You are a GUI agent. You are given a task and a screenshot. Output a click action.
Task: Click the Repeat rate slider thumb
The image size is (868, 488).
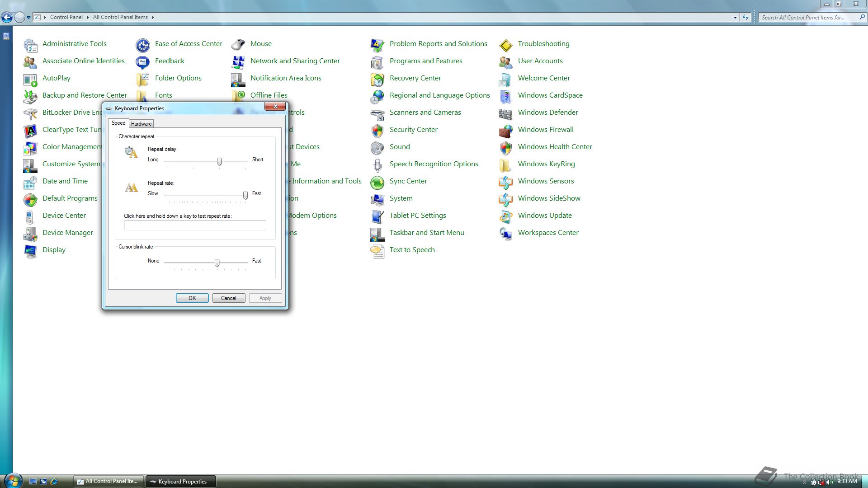pyautogui.click(x=245, y=195)
